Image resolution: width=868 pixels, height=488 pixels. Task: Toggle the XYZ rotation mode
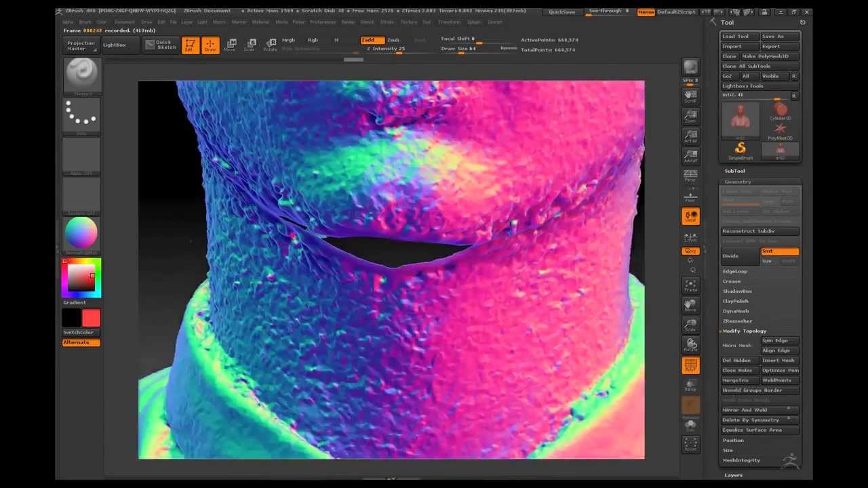690,251
